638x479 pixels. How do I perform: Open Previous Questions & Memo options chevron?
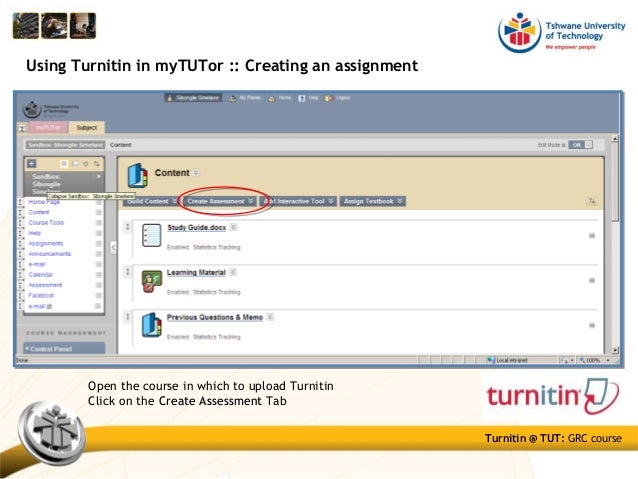270,317
